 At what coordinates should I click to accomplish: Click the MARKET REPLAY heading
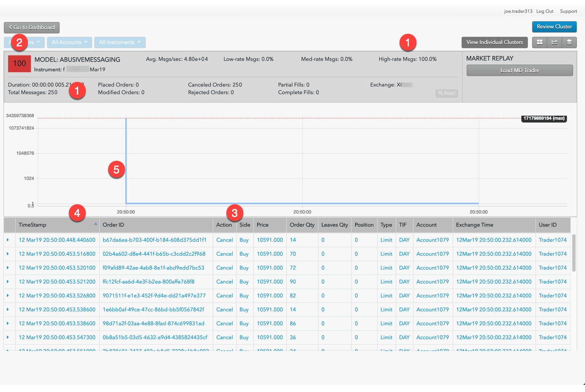490,58
